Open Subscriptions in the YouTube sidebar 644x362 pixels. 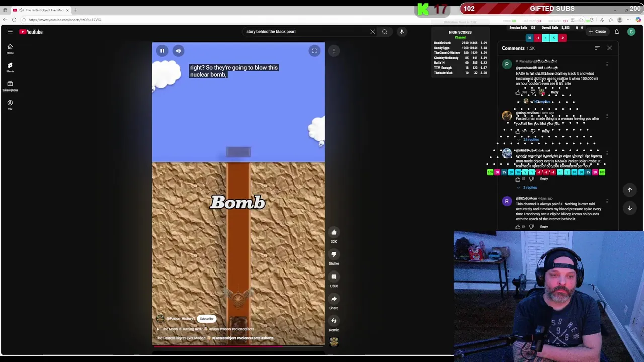coord(10,85)
